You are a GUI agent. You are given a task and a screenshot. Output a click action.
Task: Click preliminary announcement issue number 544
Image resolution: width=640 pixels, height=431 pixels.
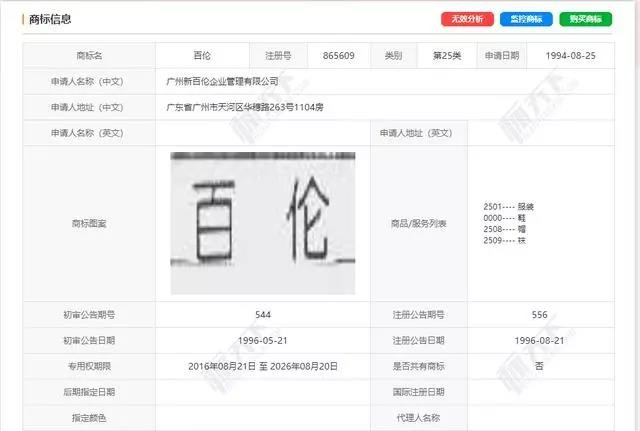point(263,315)
